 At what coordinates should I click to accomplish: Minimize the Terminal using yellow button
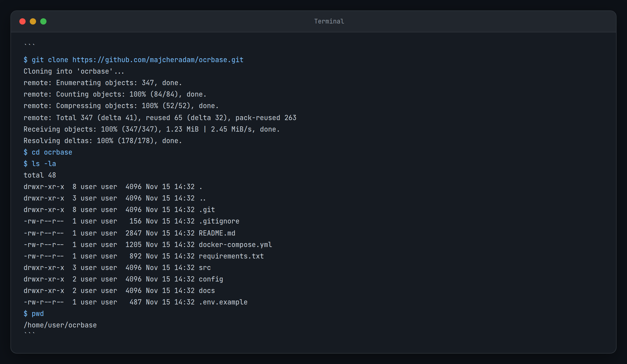33,21
